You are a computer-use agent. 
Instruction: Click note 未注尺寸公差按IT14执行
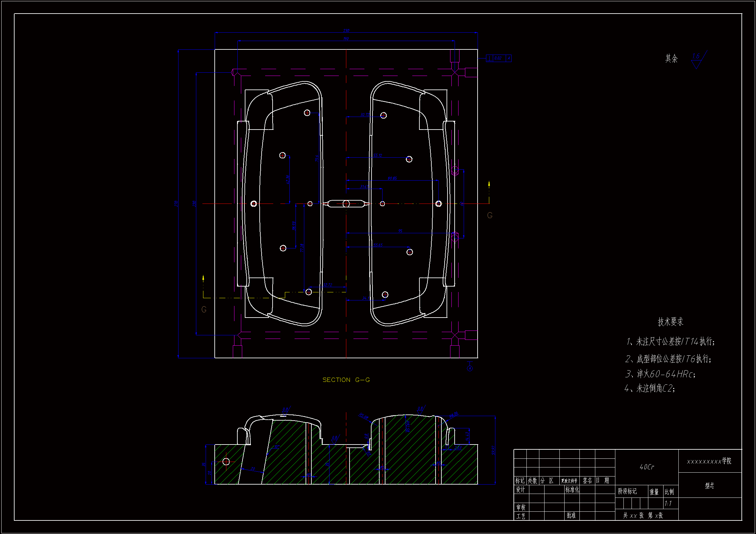coord(670,341)
